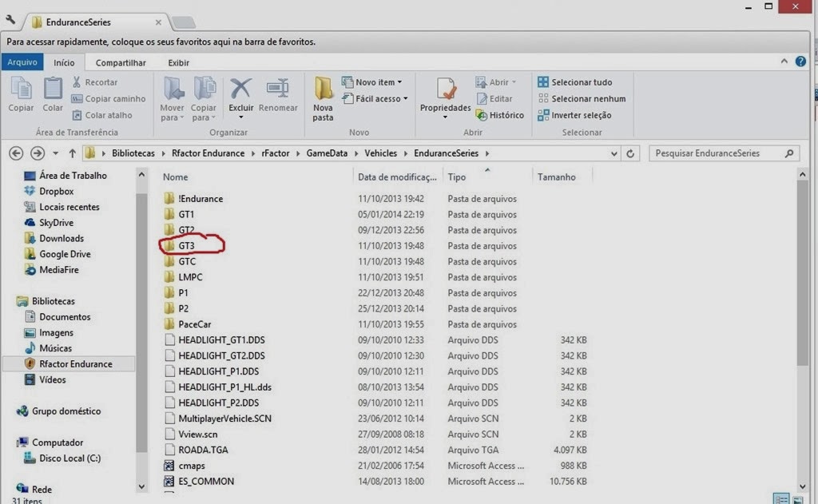Open Rfactor Endurance library in sidebar
Screen dimensions: 818x504
[x=69, y=363]
